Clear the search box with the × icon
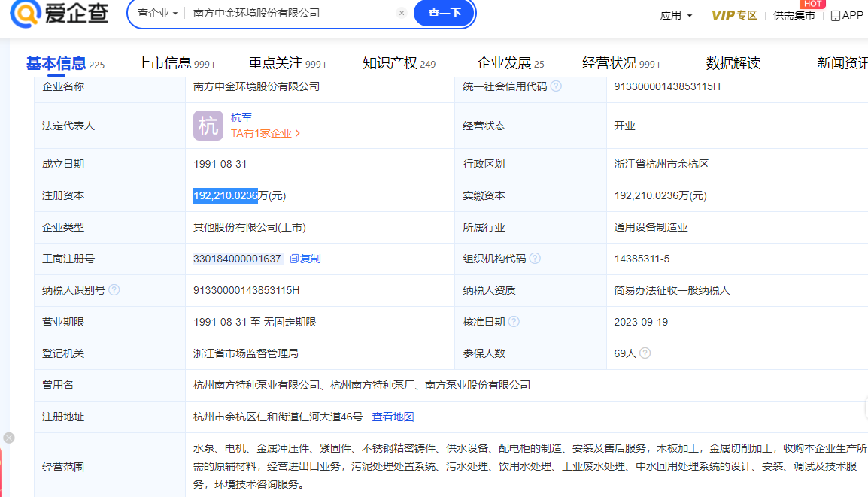Screen dimensions: 868x497 click(x=402, y=13)
